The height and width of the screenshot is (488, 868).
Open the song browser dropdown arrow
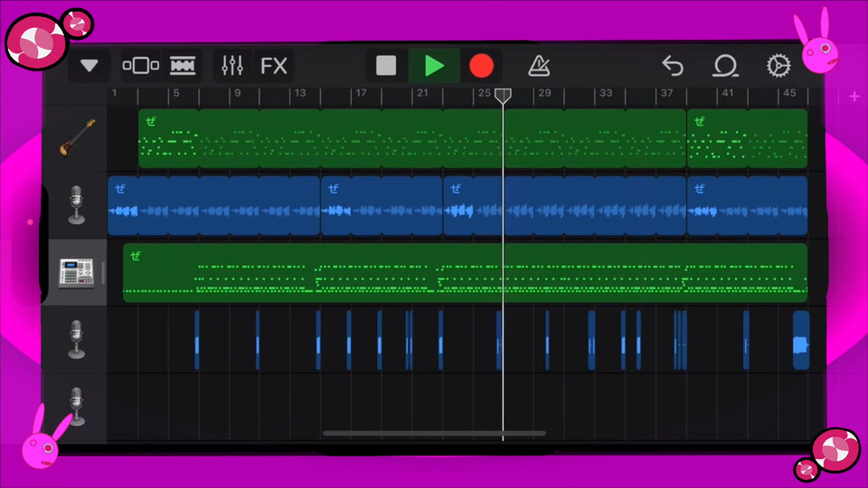[90, 66]
